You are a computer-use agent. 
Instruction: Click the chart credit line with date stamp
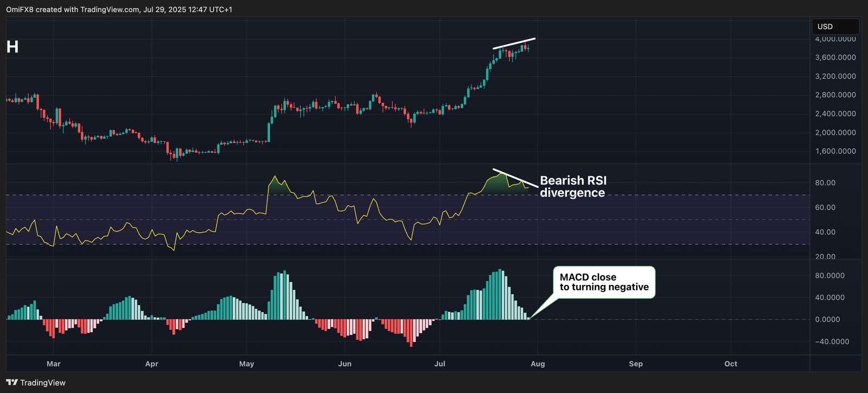(119, 10)
